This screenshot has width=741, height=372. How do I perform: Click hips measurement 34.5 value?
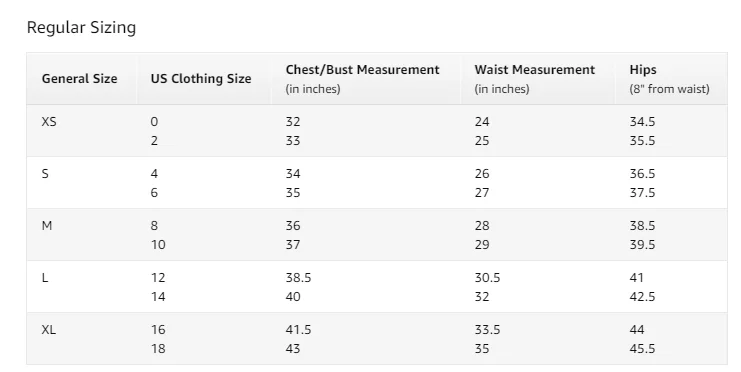point(642,122)
